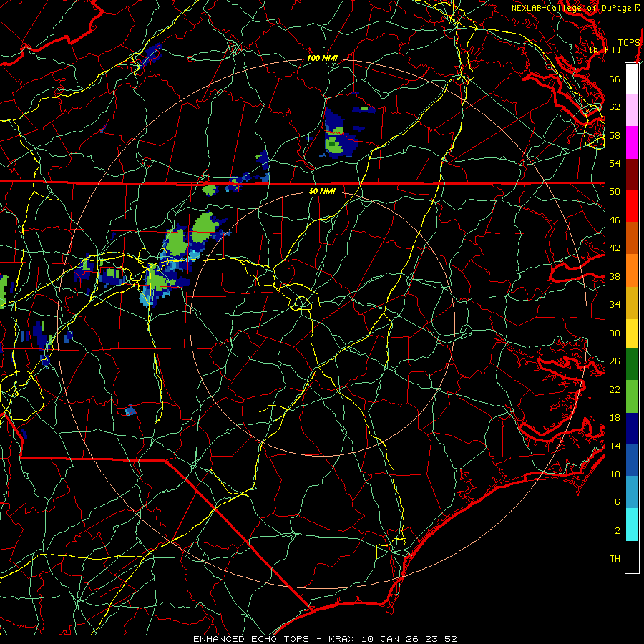Click the legend value '30'
644x644 pixels.
pyautogui.click(x=615, y=333)
